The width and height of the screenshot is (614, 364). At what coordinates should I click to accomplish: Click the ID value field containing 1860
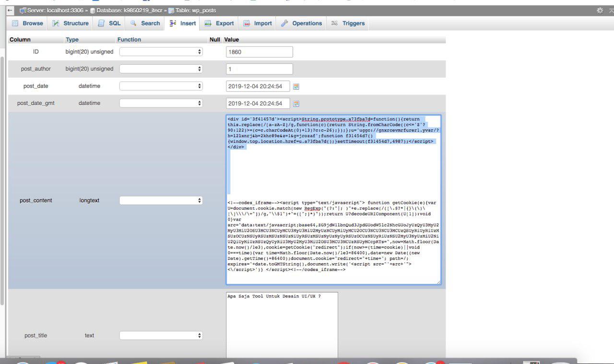click(x=260, y=52)
